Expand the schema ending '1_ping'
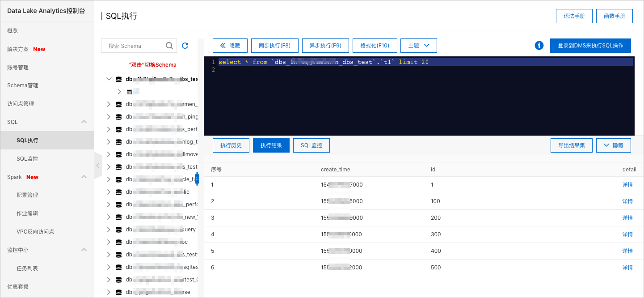This screenshot has height=298, width=644. pyautogui.click(x=109, y=117)
